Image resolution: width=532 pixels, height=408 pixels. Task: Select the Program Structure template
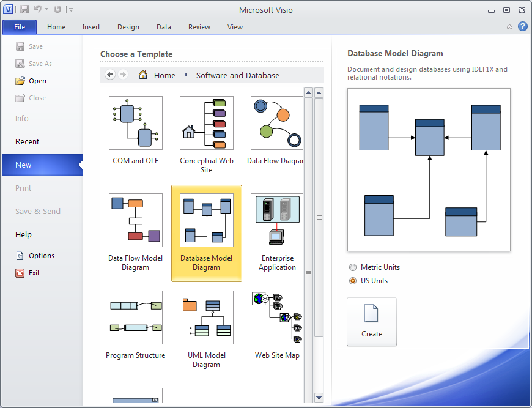click(x=135, y=325)
